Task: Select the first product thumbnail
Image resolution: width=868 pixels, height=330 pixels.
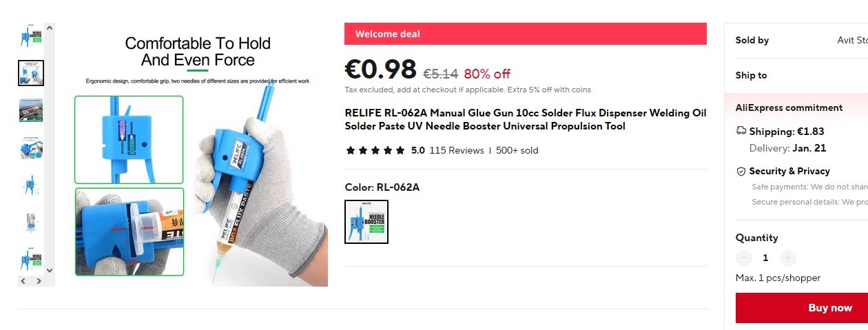Action: [31, 36]
